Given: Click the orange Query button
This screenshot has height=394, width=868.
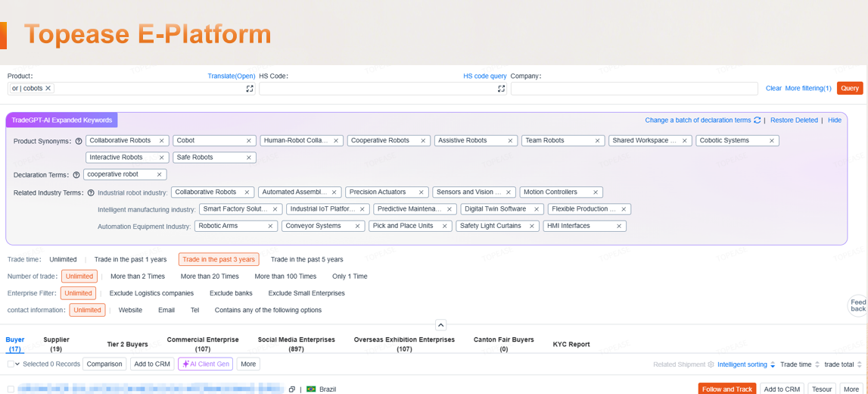Looking at the screenshot, I should pyautogui.click(x=850, y=88).
